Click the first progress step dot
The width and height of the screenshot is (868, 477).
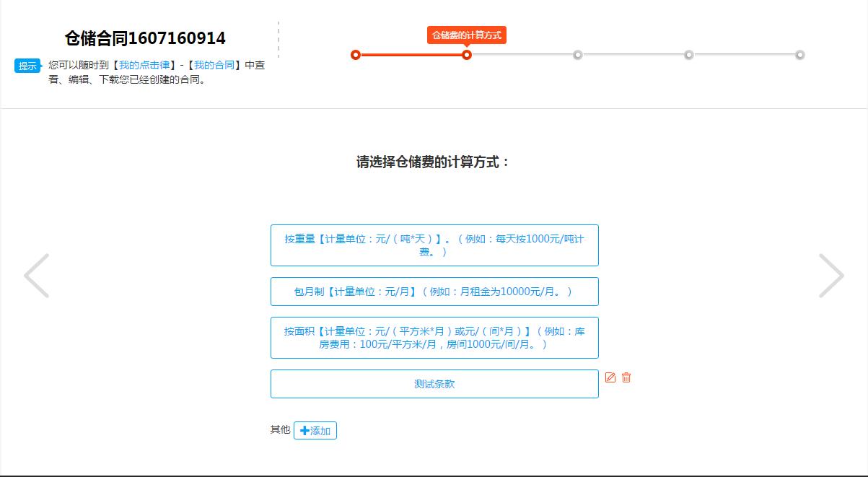pyautogui.click(x=354, y=54)
